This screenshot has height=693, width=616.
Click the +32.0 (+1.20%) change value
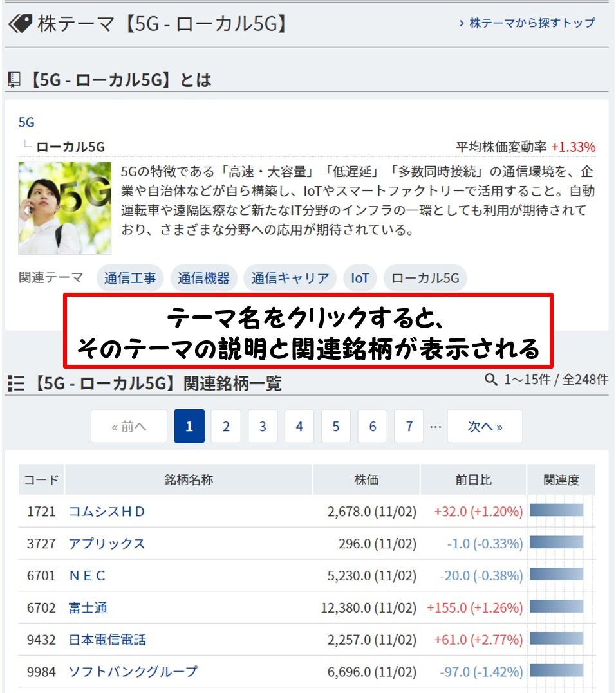pos(478,512)
